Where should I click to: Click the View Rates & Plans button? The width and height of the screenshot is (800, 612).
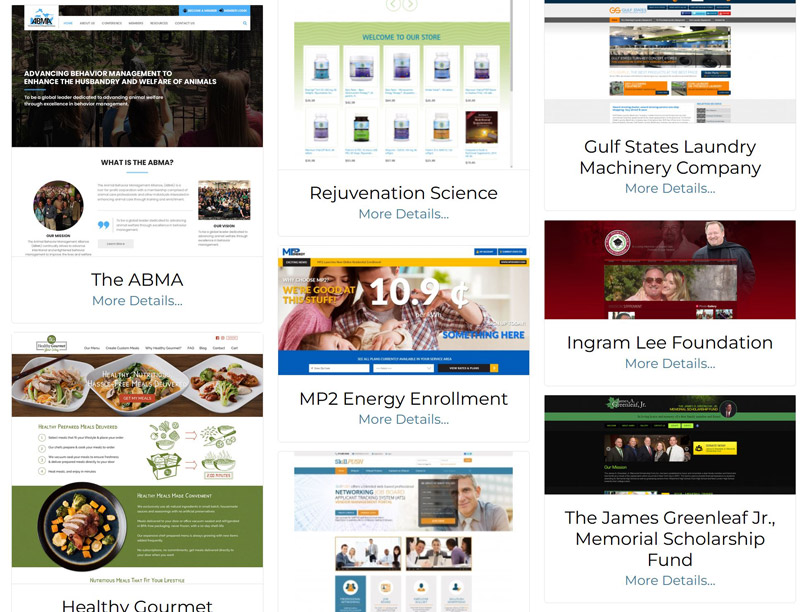[x=463, y=368]
